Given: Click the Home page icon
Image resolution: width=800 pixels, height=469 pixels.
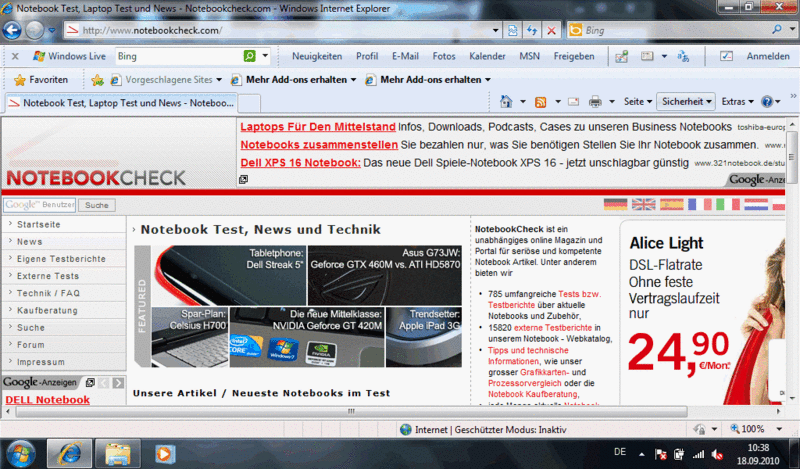Looking at the screenshot, I should 506,102.
